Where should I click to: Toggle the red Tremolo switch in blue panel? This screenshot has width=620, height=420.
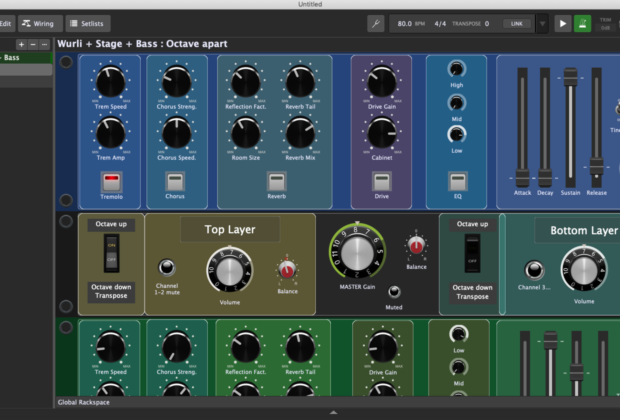point(111,182)
